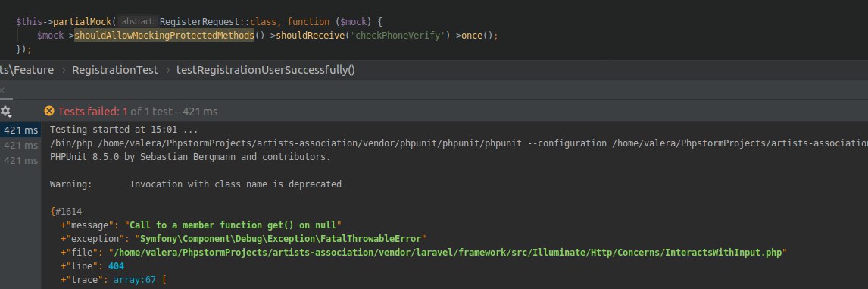Viewport: 868px width, 289px height.
Task: Click the FatalThrowableError exception string
Action: pos(281,238)
